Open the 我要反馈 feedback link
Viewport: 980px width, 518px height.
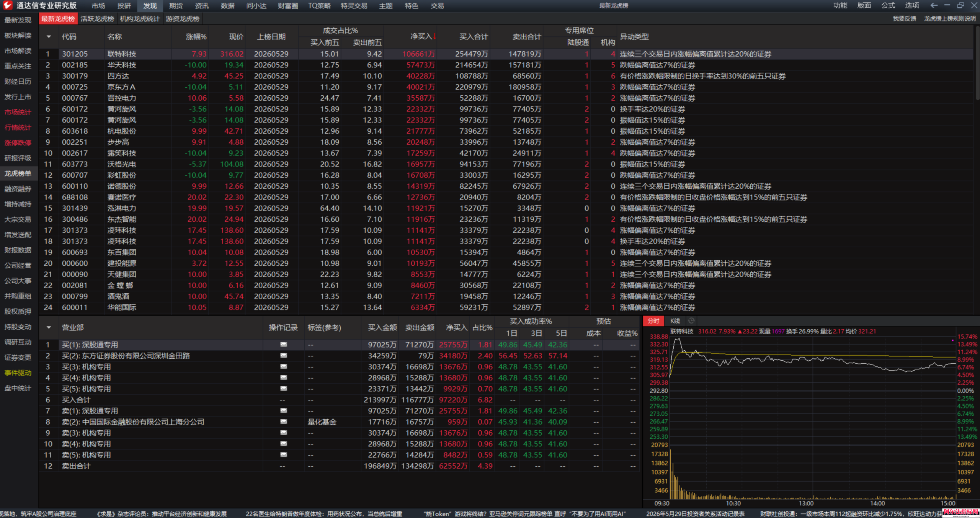[x=904, y=19]
